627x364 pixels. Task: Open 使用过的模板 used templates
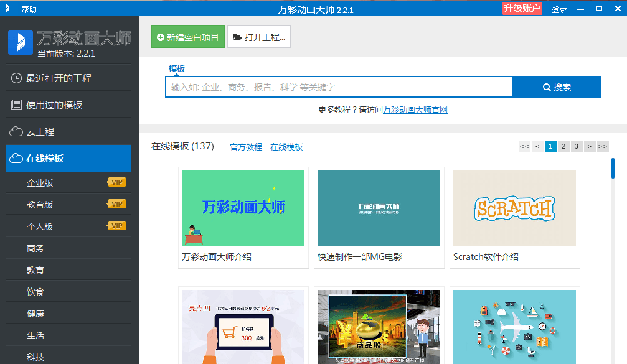pyautogui.click(x=68, y=105)
